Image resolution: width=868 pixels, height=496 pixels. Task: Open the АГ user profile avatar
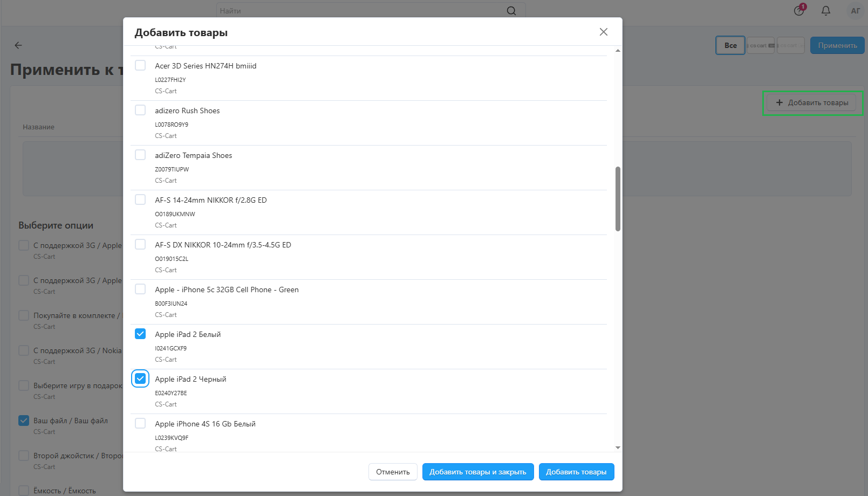[855, 11]
